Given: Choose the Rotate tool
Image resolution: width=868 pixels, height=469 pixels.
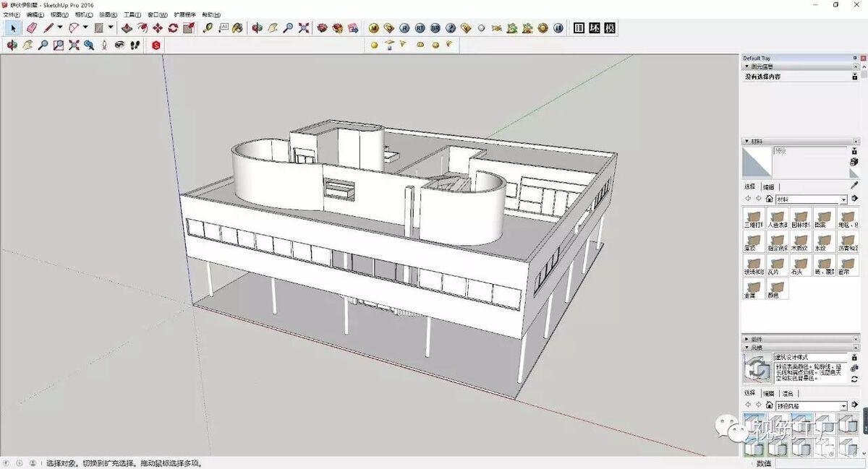Looking at the screenshot, I should pos(173,28).
